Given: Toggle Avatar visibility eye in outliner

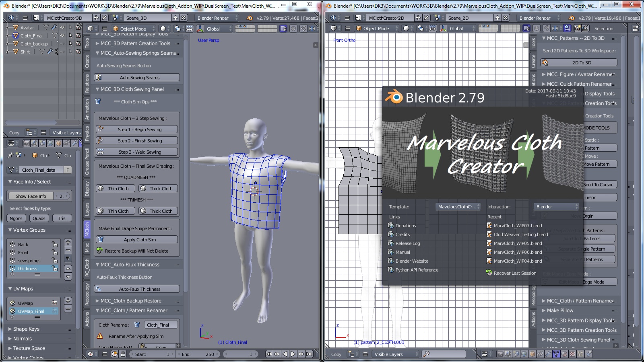Looking at the screenshot, I should coord(62,27).
